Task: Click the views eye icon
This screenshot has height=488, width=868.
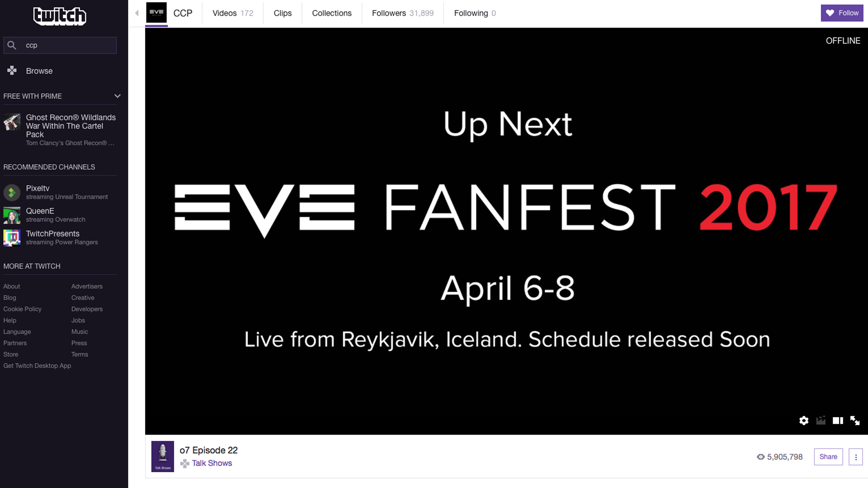Action: [761, 457]
